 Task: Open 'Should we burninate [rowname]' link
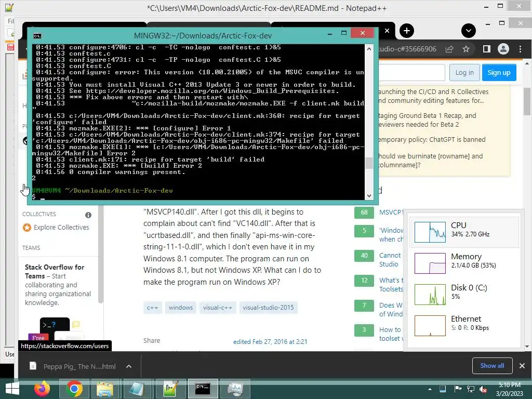[x=431, y=161]
